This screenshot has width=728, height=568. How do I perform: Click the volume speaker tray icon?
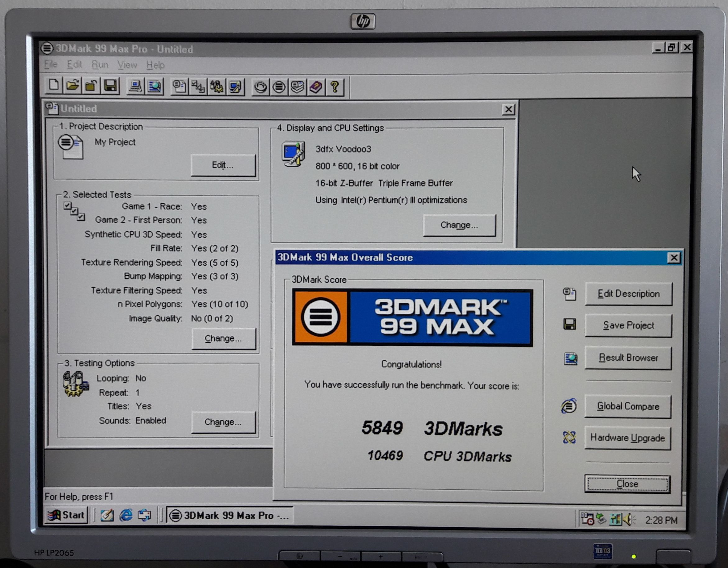[630, 519]
